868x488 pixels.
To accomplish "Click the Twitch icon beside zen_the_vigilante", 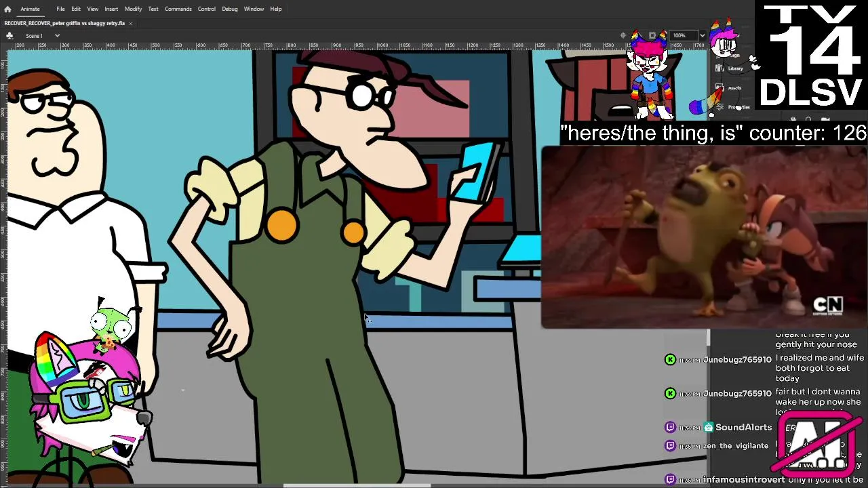I will click(x=671, y=445).
